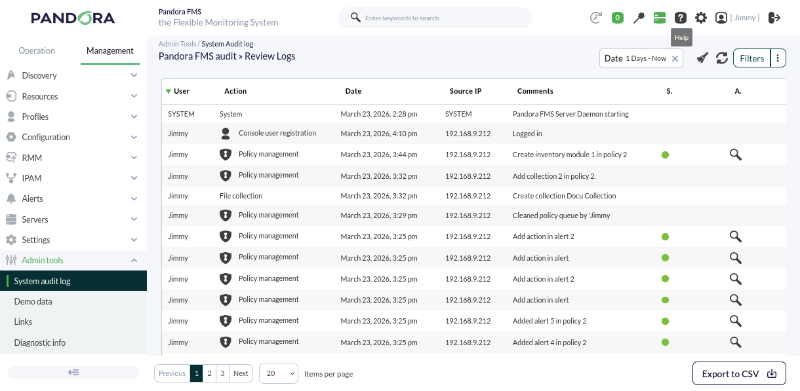Collapse the Admin tools menu chevron
800x391 pixels.
[134, 260]
